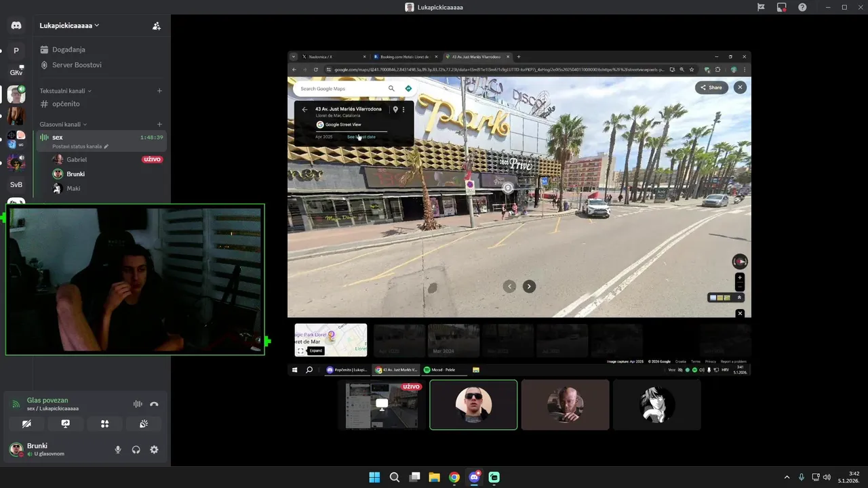Viewport: 868px width, 488px height.
Task: Collapse the Glasovni kanali category
Action: 63,125
